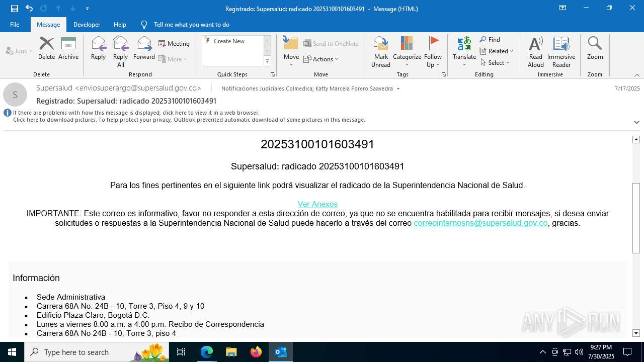Click the message scrollbar's down arrow

tap(636, 333)
